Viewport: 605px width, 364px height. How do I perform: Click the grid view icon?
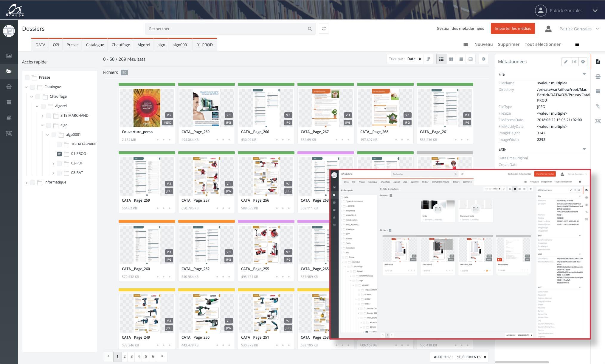pos(441,59)
